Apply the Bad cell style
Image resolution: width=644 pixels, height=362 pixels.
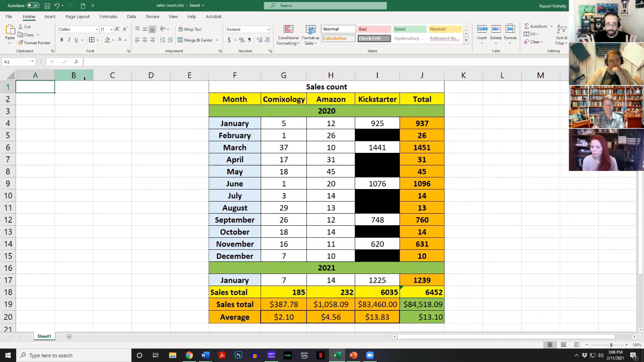click(374, 29)
